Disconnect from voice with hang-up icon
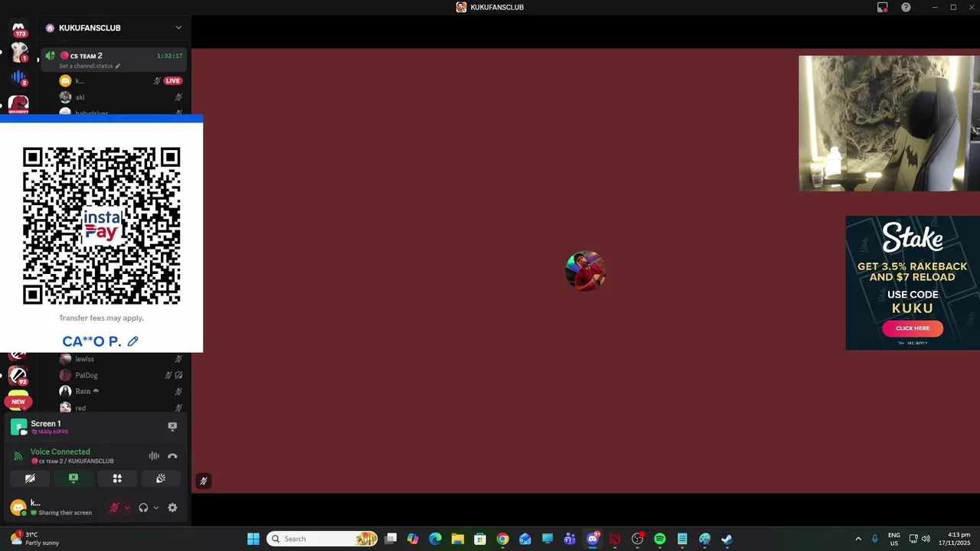Image resolution: width=980 pixels, height=551 pixels. [x=172, y=456]
